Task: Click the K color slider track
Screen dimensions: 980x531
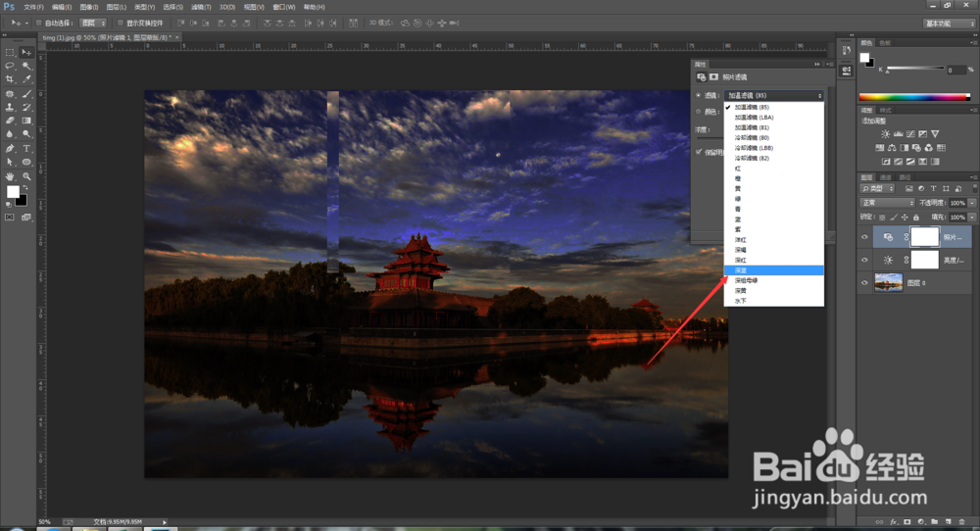Action: point(915,69)
